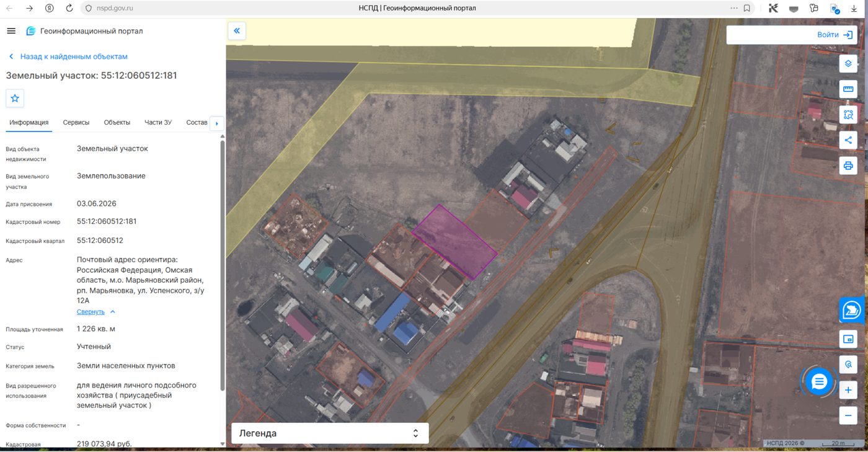Print the map
868x452 pixels.
(848, 166)
